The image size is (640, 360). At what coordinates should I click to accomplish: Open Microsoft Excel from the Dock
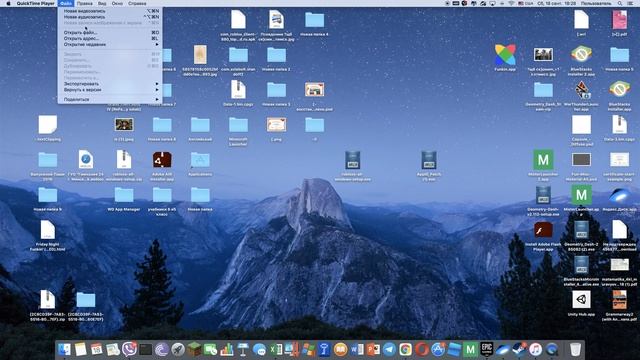pos(276,349)
